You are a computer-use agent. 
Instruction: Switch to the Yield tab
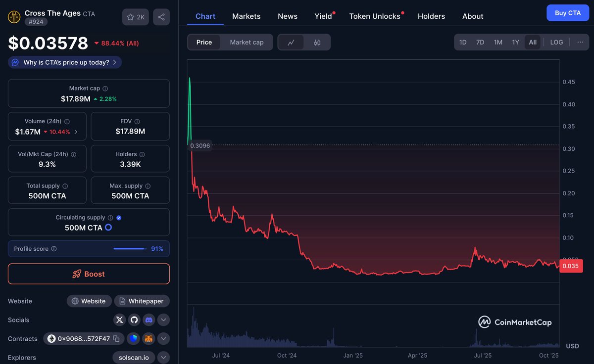coord(323,16)
